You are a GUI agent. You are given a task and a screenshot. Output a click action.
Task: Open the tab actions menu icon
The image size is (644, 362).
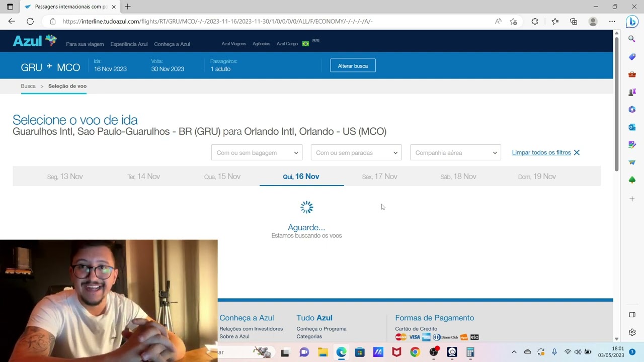(10, 7)
